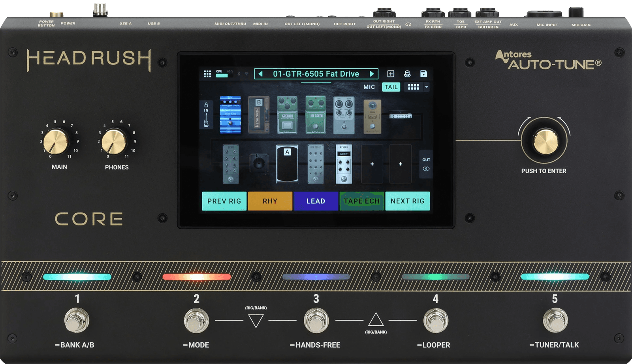Activate the RHY scene button
Screen dimensions: 632x364
270,201
